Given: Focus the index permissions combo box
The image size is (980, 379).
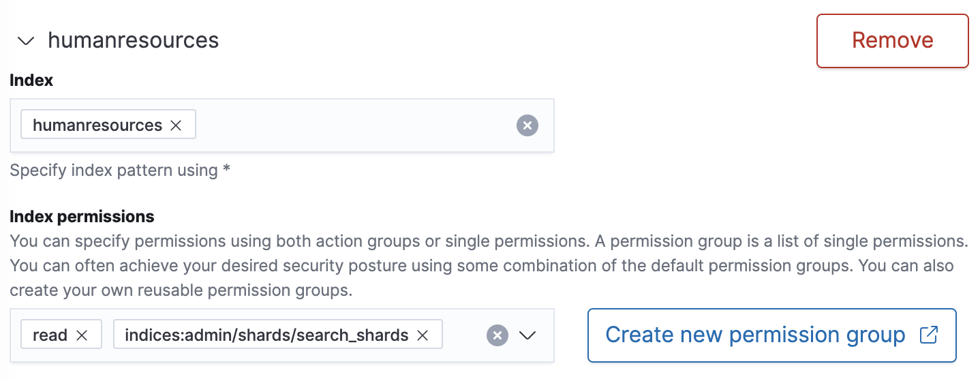Looking at the screenshot, I should (462, 335).
